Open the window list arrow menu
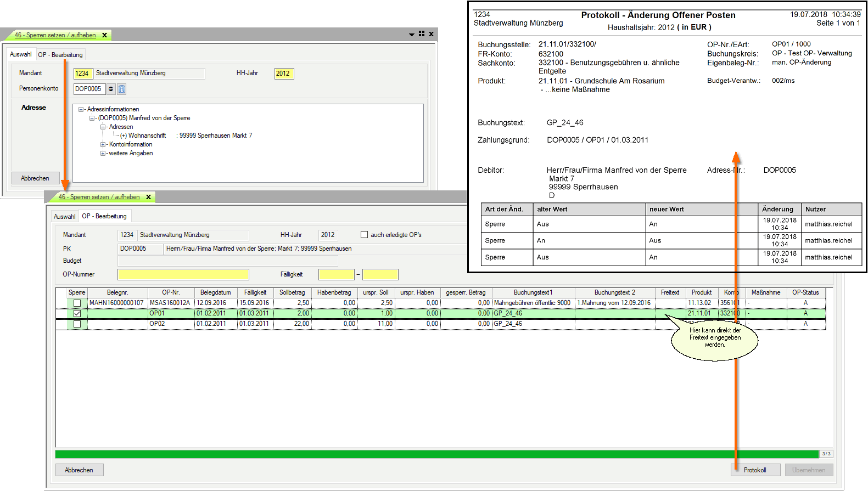 tap(412, 35)
